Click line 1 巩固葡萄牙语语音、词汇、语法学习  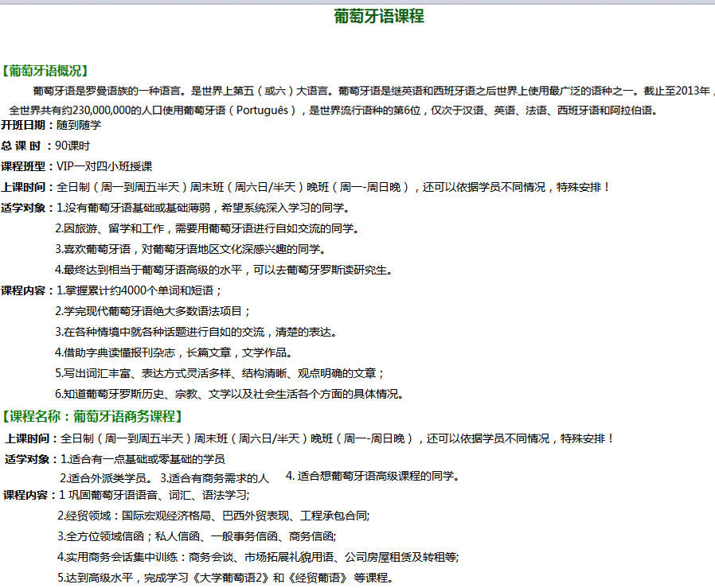[x=154, y=496]
